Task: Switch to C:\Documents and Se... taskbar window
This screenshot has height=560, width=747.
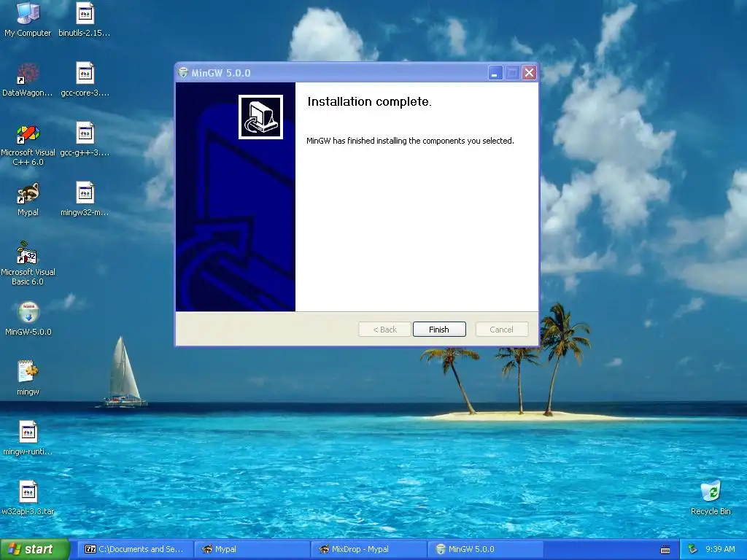Action: pos(135,549)
